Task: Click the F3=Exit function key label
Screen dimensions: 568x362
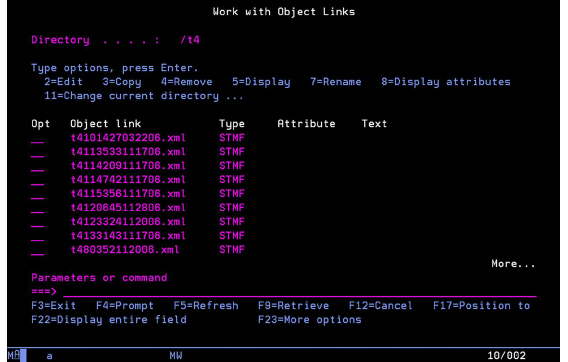Action: 54,306
